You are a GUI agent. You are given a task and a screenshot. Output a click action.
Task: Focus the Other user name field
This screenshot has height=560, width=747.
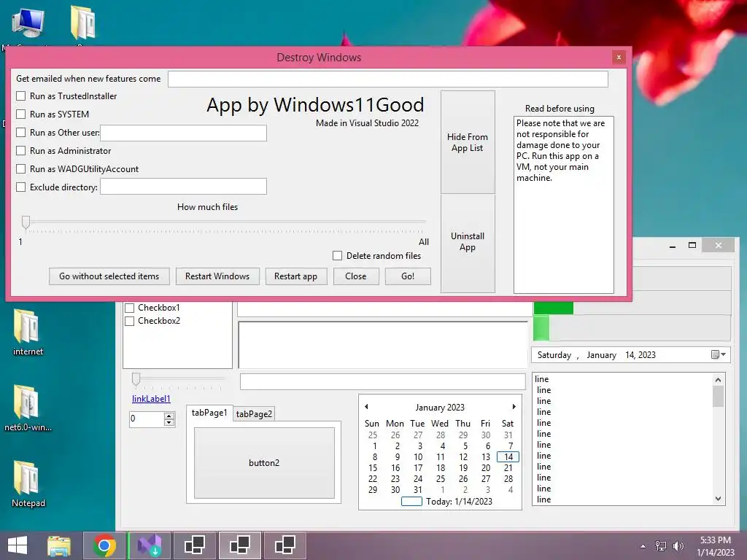coord(183,133)
